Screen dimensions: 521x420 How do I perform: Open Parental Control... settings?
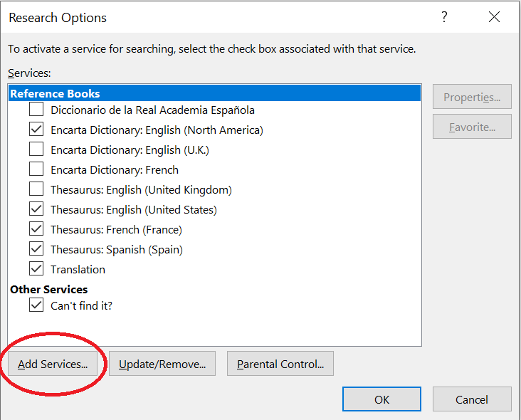tap(280, 364)
